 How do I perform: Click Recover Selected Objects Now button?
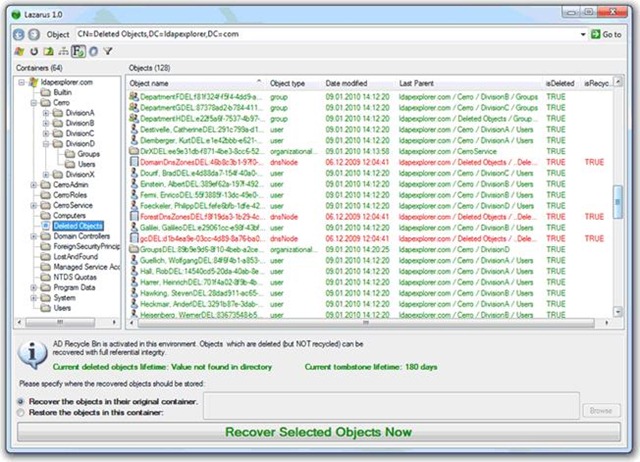(318, 432)
